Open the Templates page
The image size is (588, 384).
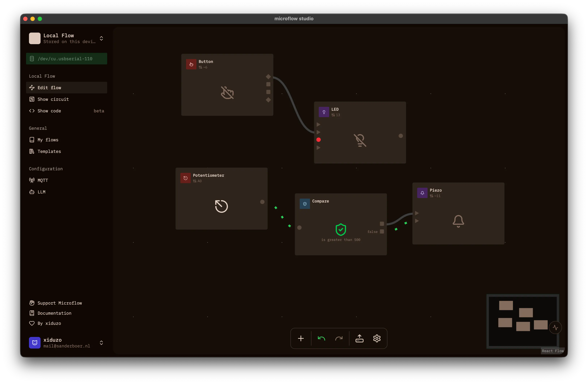[x=66, y=151]
